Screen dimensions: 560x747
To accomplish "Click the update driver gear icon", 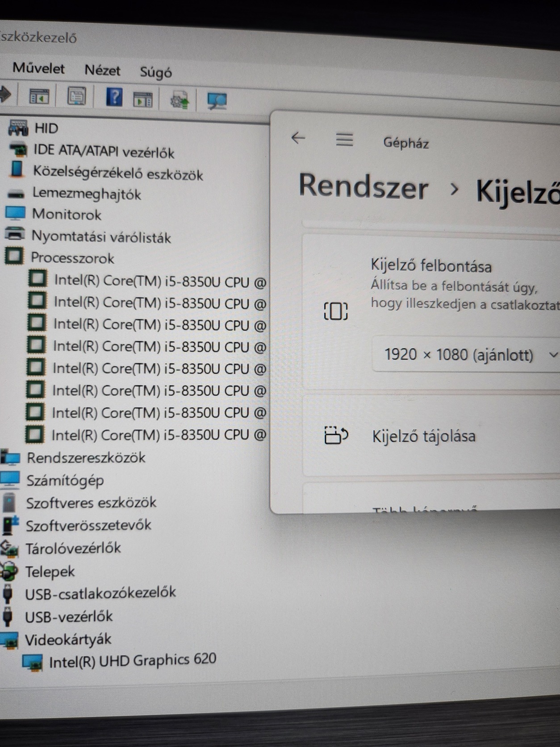I will point(180,100).
